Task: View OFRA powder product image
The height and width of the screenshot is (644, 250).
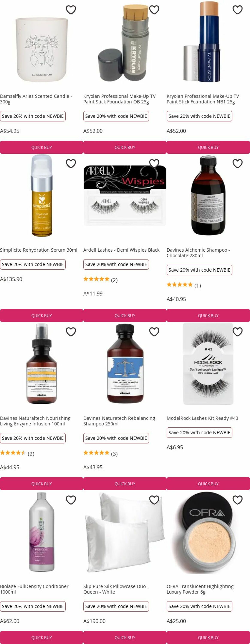Action: [x=208, y=533]
